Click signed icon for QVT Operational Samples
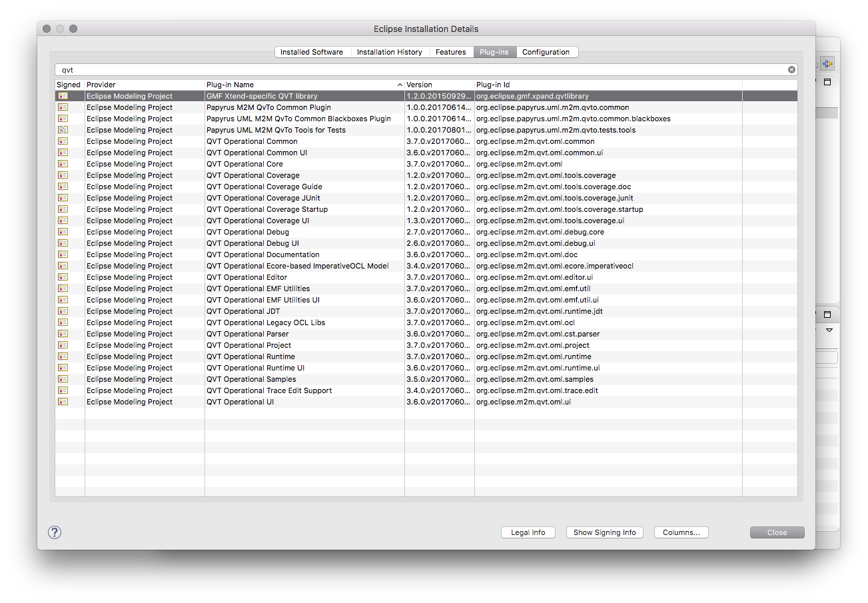 [63, 379]
